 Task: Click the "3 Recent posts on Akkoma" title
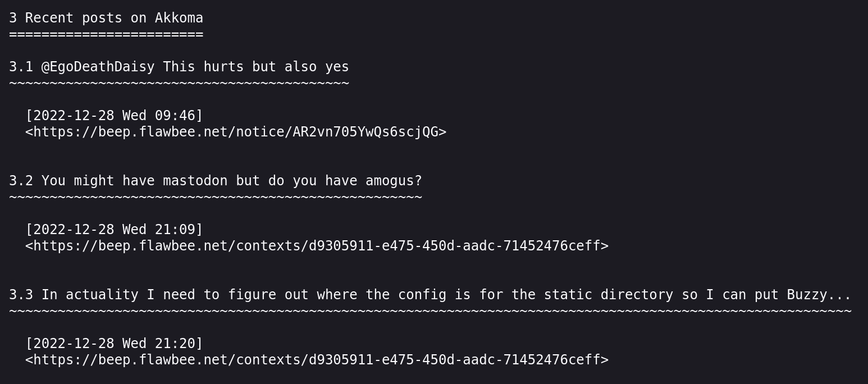click(106, 18)
